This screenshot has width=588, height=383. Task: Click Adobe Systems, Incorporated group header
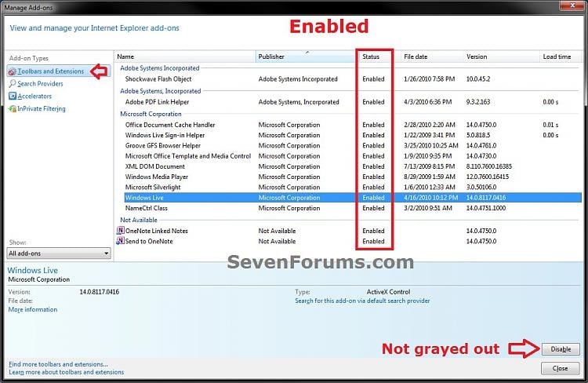click(x=161, y=91)
